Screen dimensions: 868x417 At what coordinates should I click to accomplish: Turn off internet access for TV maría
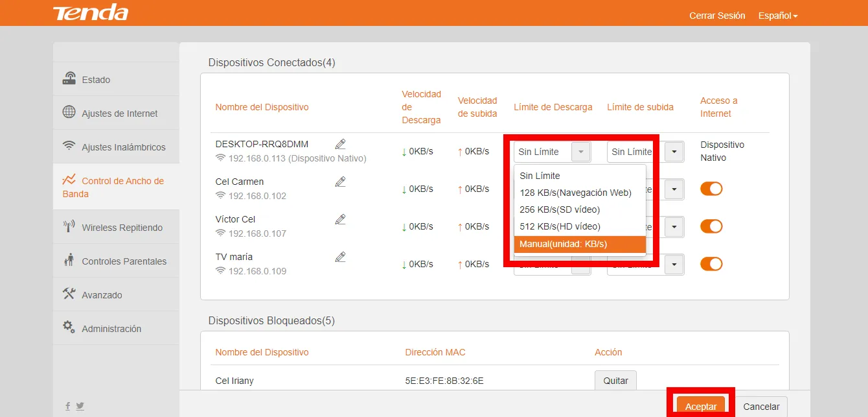pos(711,264)
